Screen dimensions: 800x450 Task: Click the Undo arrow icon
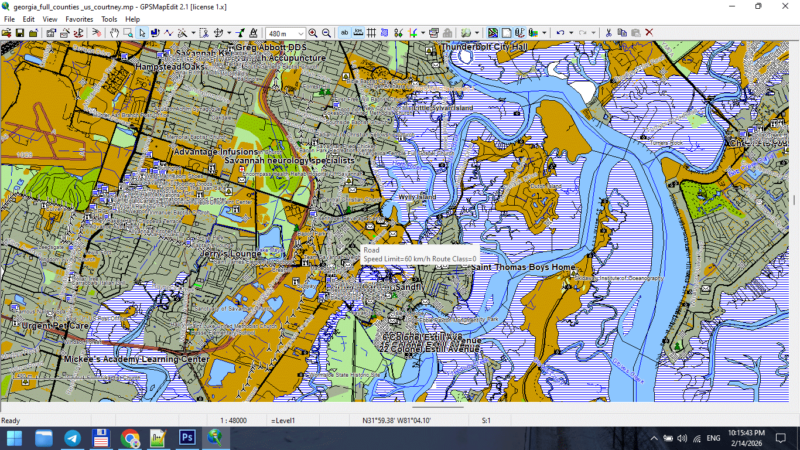[x=560, y=33]
